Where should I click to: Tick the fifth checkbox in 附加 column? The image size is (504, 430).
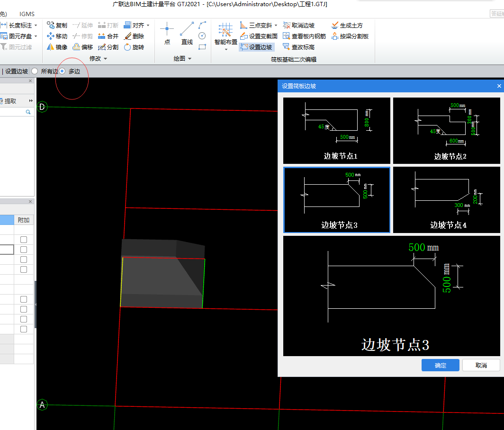tap(24, 299)
